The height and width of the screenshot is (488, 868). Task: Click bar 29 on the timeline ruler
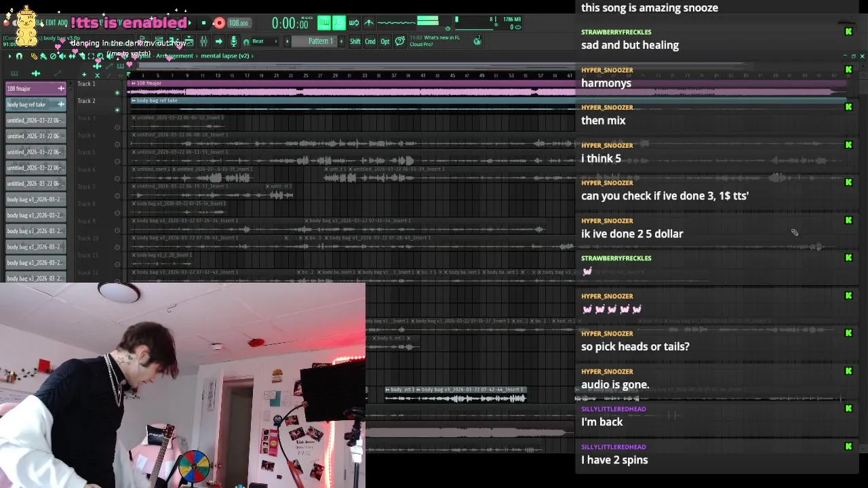click(x=335, y=75)
